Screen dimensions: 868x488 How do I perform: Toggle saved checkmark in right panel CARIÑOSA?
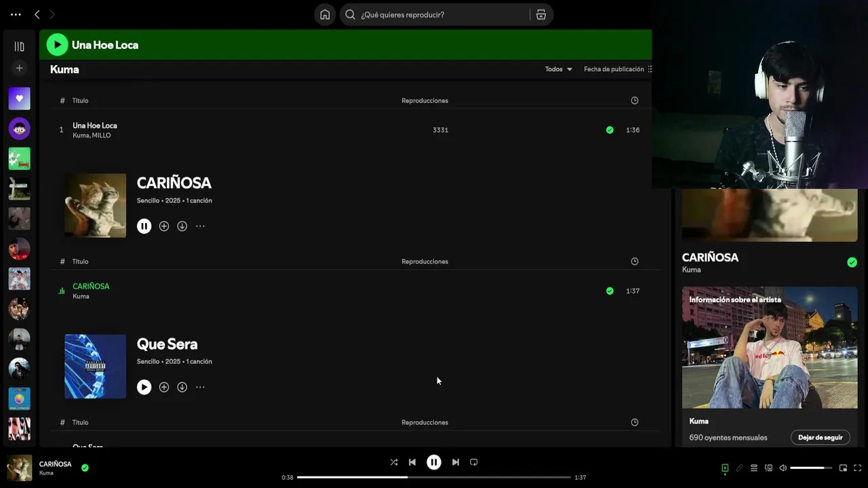[x=852, y=262]
